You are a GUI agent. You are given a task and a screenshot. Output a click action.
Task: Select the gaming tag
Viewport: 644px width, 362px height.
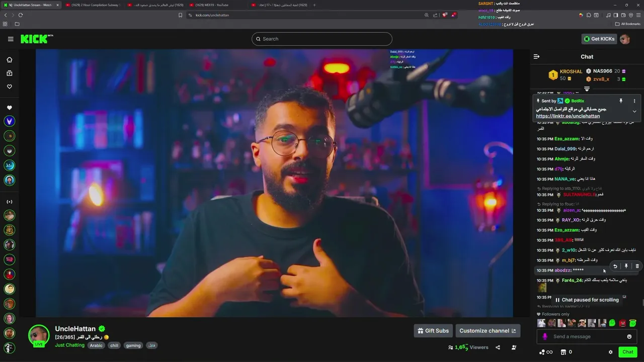click(133, 345)
